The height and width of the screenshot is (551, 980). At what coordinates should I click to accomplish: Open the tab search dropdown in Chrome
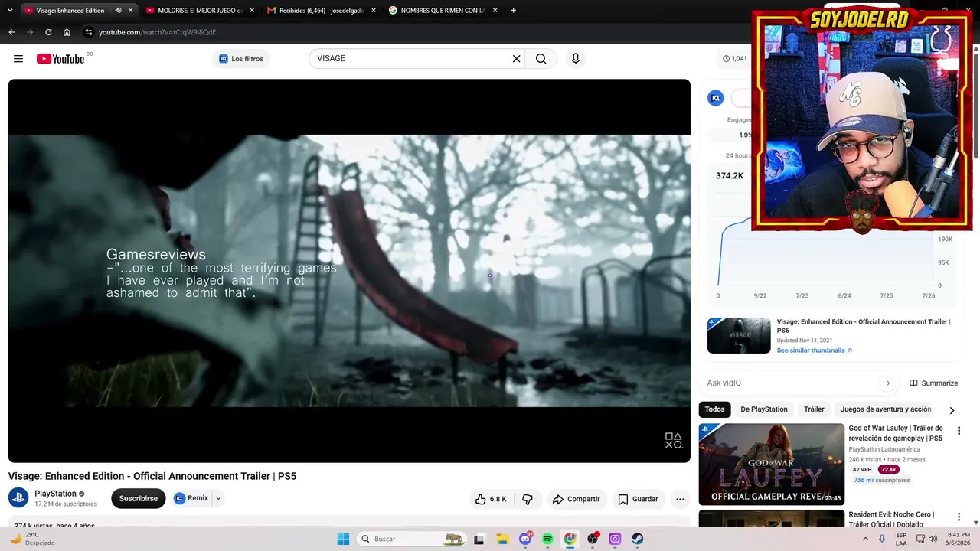10,11
